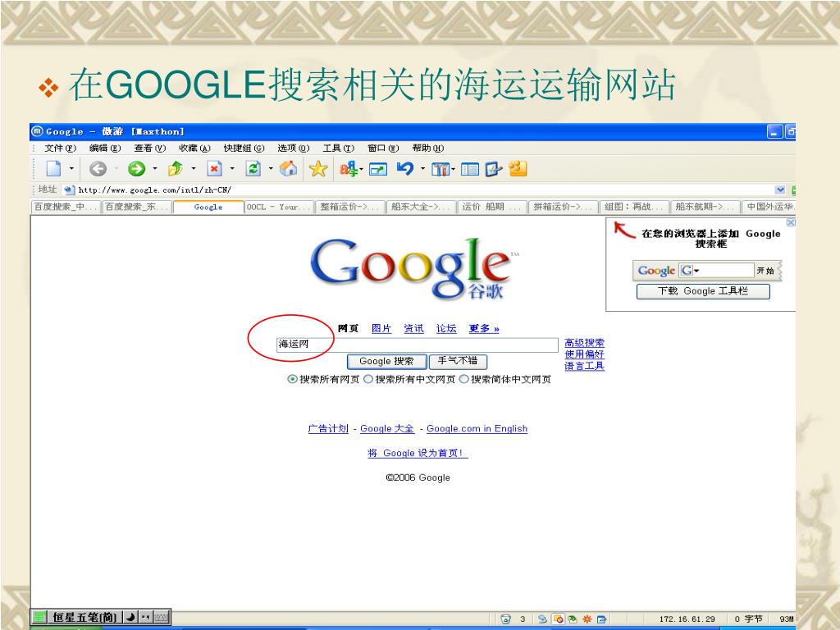Open the 查看 (View) menu
840x630 pixels.
(149, 148)
